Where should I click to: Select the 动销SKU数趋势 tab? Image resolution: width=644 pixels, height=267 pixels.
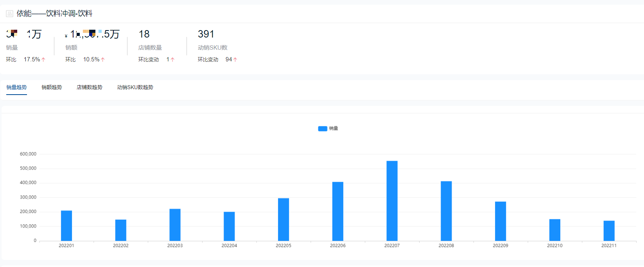click(x=135, y=87)
